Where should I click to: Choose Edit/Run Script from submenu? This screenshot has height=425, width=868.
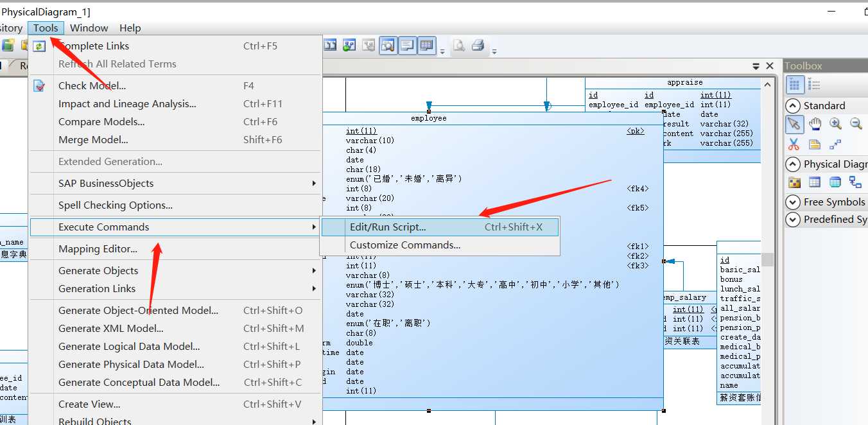pos(440,227)
